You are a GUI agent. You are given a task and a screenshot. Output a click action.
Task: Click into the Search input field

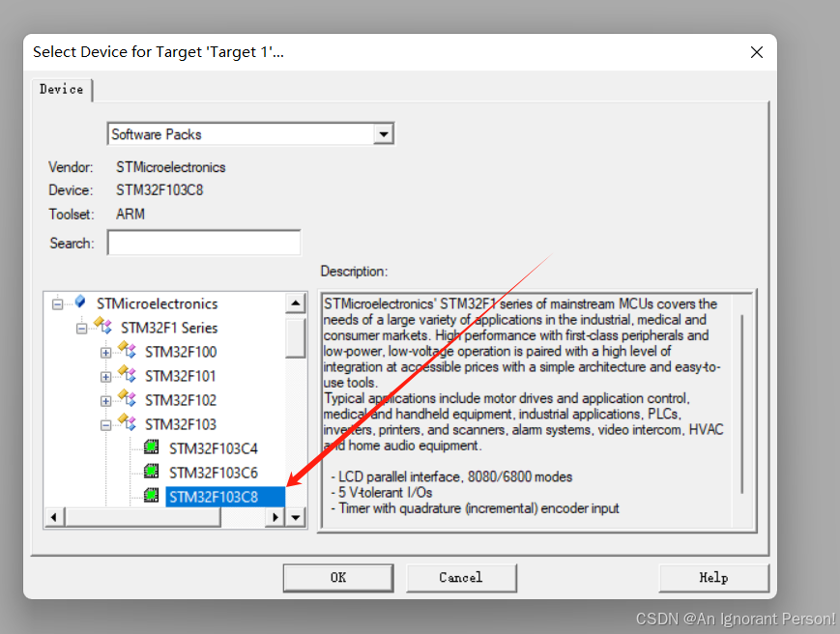(x=204, y=244)
